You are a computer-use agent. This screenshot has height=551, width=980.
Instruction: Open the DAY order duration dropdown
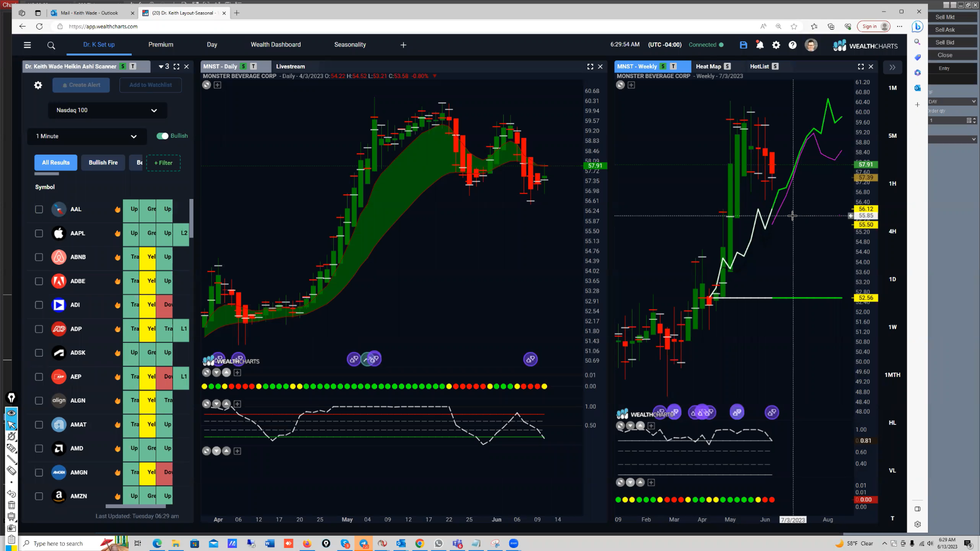point(952,102)
